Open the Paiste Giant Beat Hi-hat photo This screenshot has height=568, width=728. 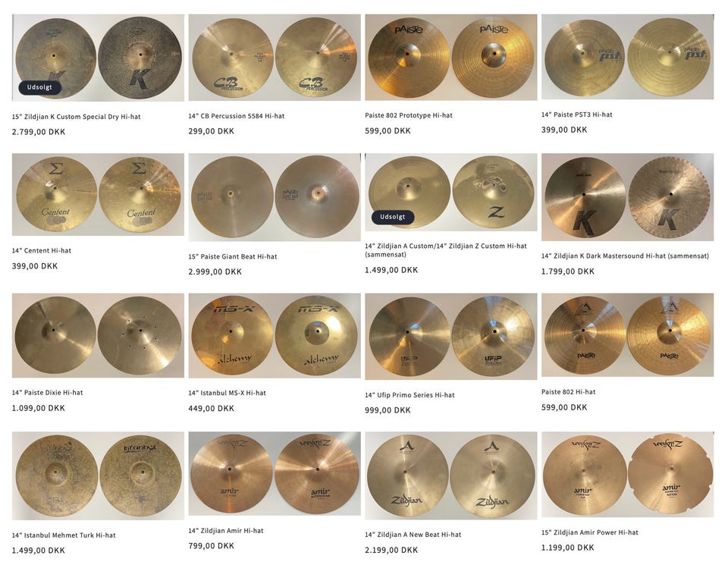(x=275, y=197)
